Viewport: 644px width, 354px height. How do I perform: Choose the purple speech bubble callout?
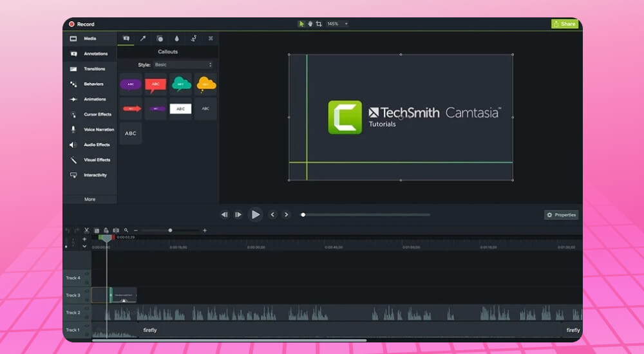[x=131, y=84]
